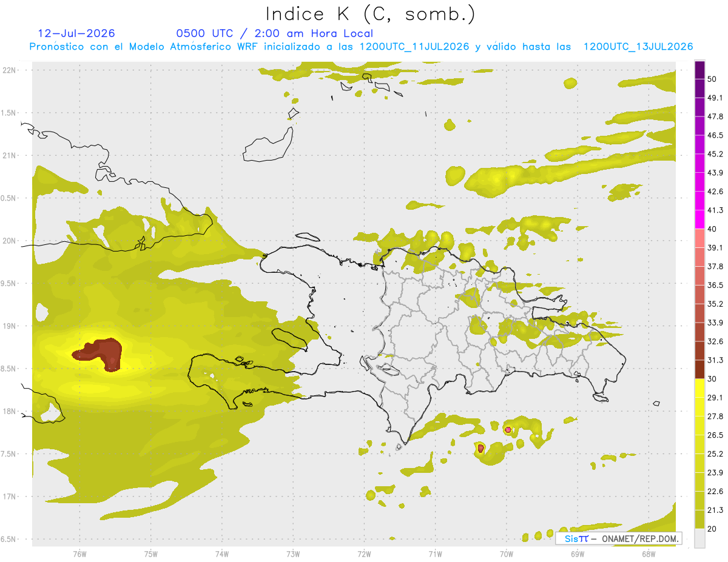728x562 pixels.
Task: Click the colorbar value "46.5"
Action: pos(715,135)
